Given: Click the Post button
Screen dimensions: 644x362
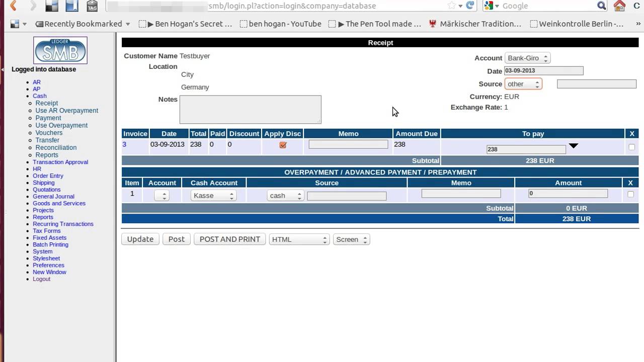Looking at the screenshot, I should pos(176,239).
